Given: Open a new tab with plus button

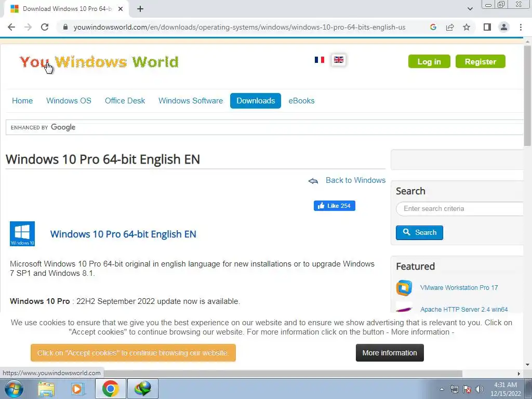Looking at the screenshot, I should pos(140,9).
